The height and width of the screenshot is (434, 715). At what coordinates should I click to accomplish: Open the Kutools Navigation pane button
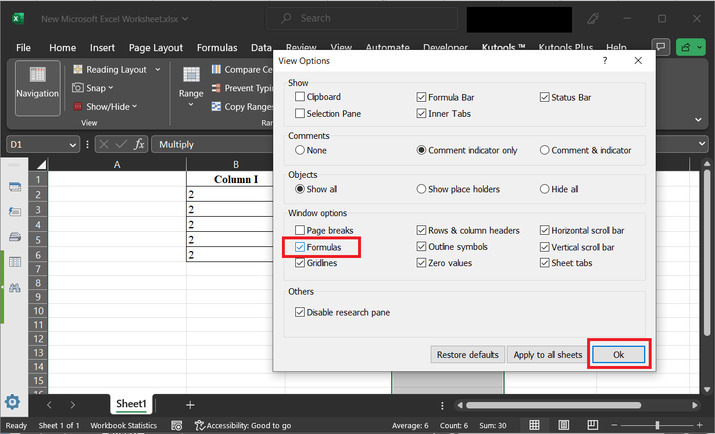pyautogui.click(x=37, y=88)
